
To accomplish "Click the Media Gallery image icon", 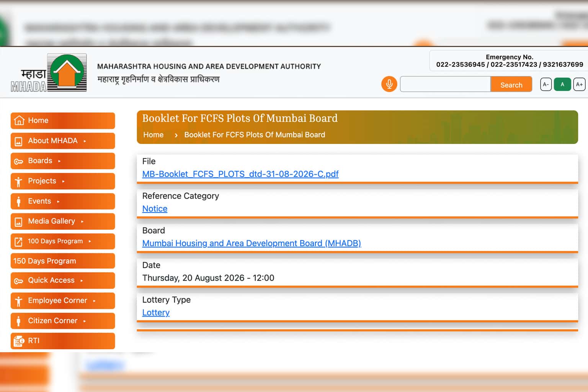I will tap(18, 222).
